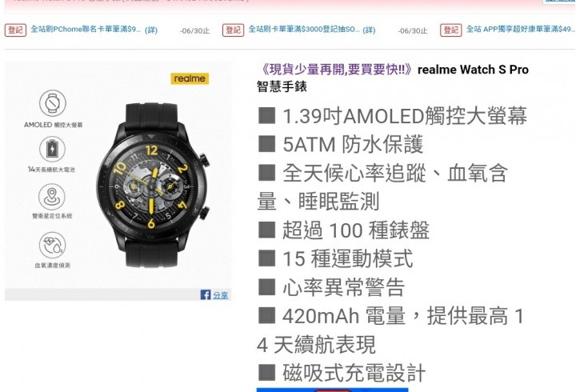The image size is (576, 392).
Task: Click the Facebook share icon
Action: coord(206,294)
